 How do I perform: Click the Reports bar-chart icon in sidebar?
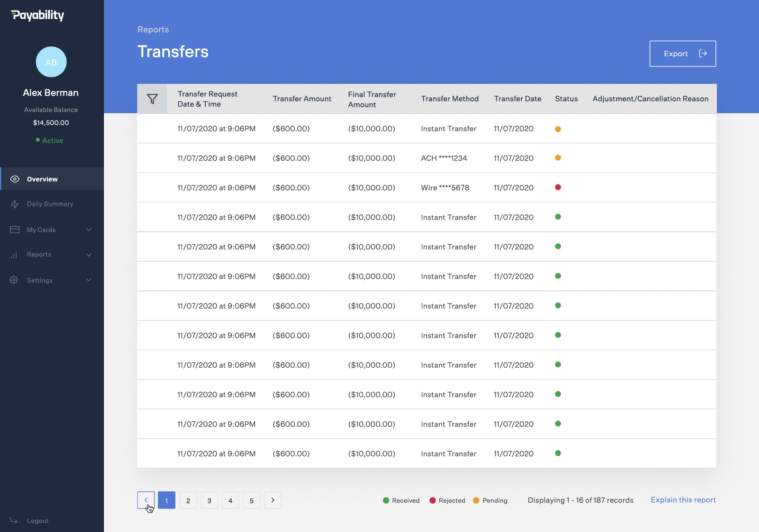click(14, 255)
